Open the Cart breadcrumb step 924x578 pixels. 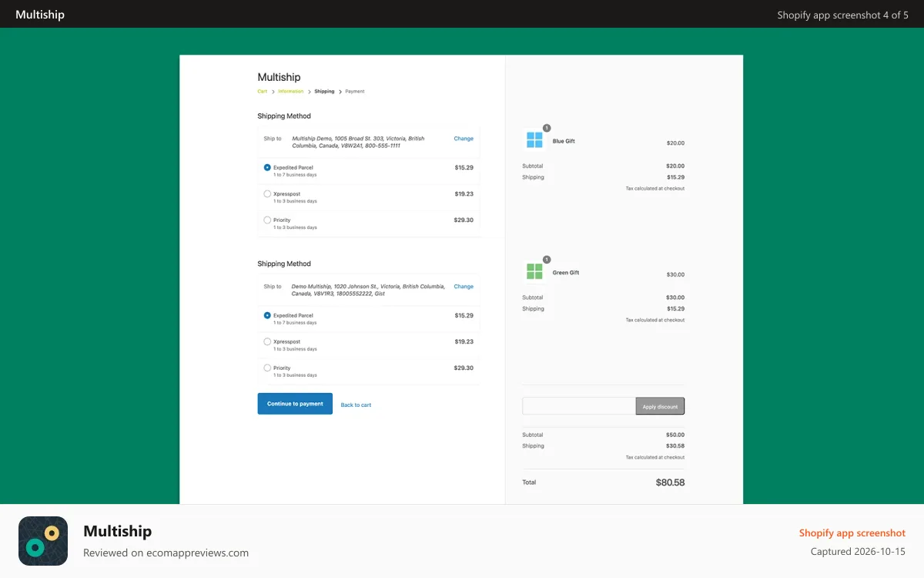point(263,91)
